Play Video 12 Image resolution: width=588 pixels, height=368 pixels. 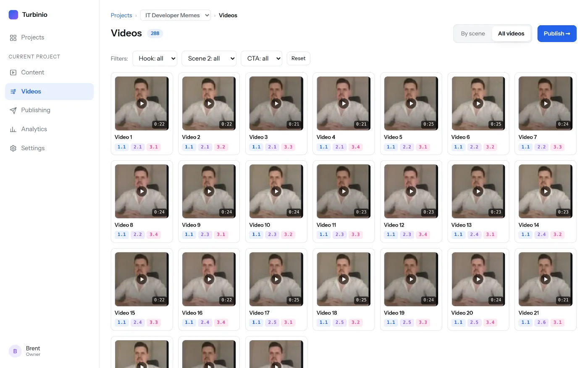[411, 191]
